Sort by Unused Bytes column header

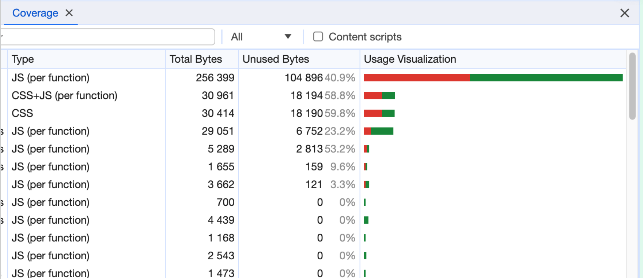(299, 59)
